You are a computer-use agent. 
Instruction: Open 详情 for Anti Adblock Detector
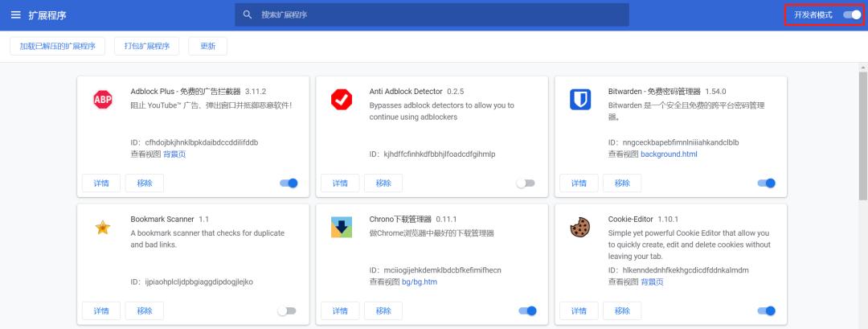point(340,183)
